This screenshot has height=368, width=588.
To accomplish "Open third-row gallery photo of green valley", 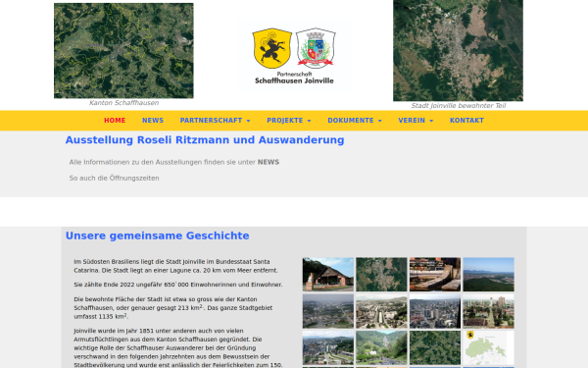I will pyautogui.click(x=381, y=347).
